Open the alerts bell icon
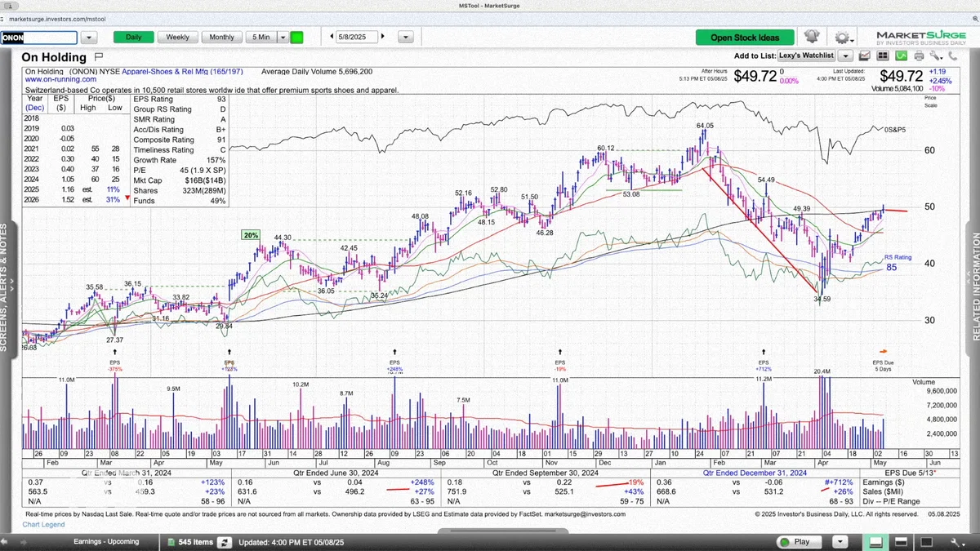The height and width of the screenshot is (551, 980). 811,37
